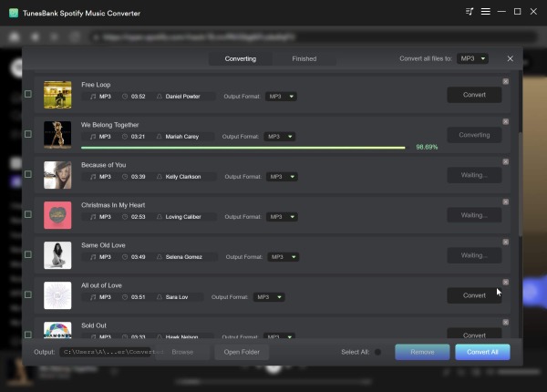
Task: Open output format dropdown for Christmas In My Heart
Action: (x=282, y=217)
